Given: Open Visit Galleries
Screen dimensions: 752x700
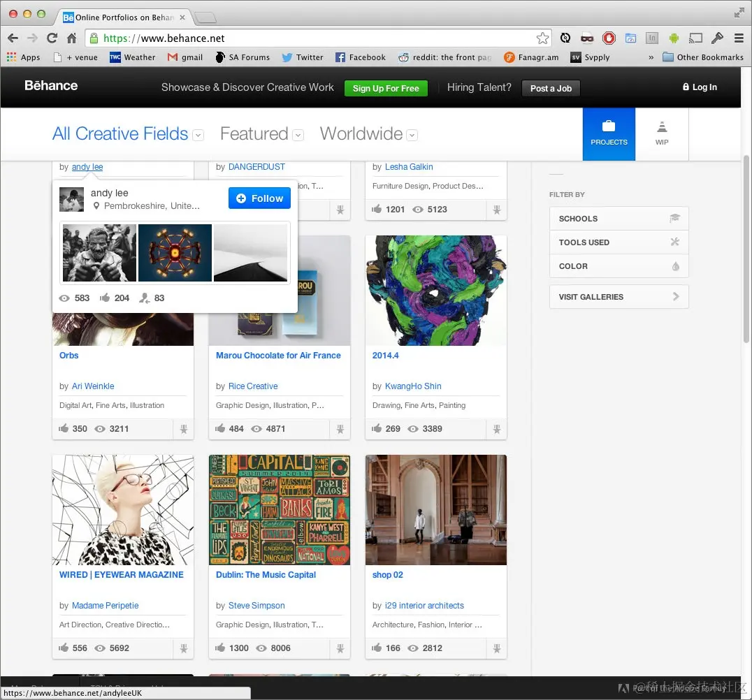Looking at the screenshot, I should point(619,297).
